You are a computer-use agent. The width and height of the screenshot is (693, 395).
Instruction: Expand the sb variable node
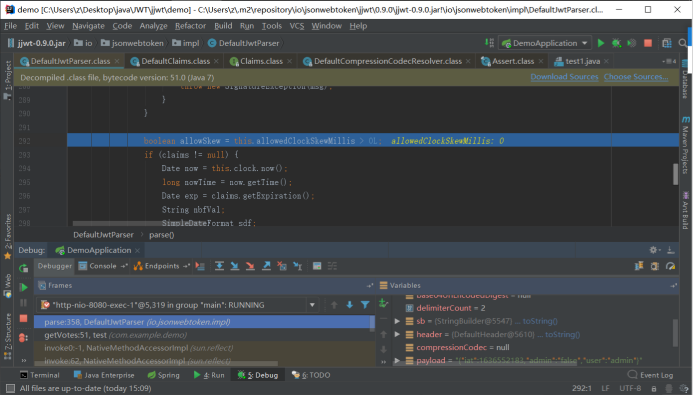(397, 321)
